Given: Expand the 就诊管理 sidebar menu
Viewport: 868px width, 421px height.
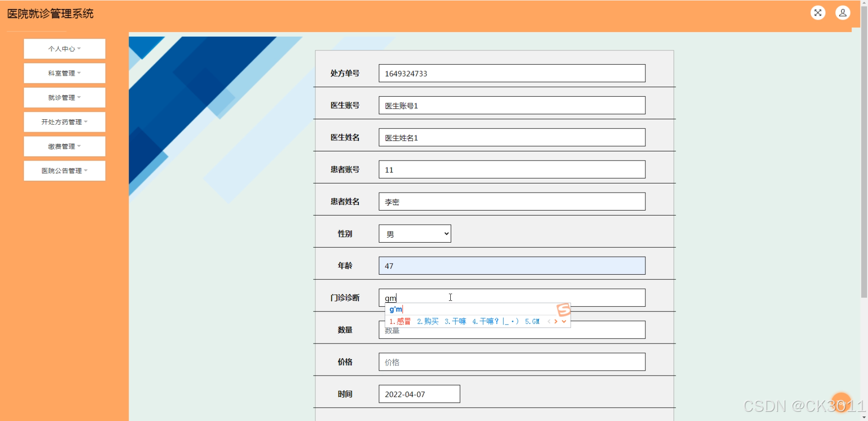Looking at the screenshot, I should click(x=65, y=97).
